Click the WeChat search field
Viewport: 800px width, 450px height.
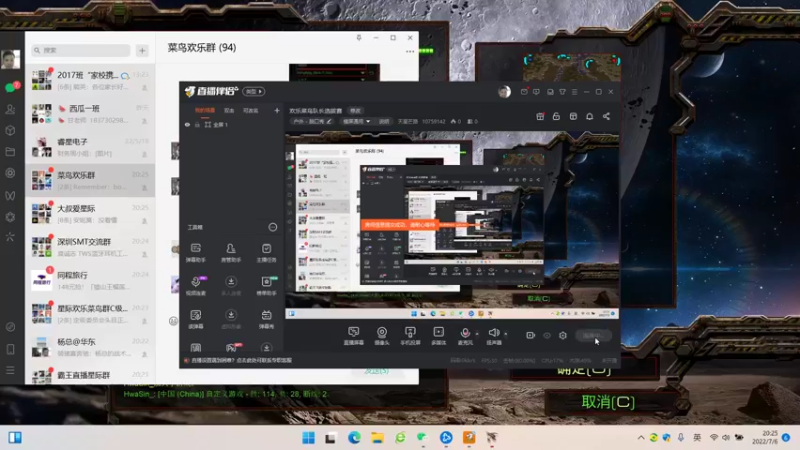[81, 50]
